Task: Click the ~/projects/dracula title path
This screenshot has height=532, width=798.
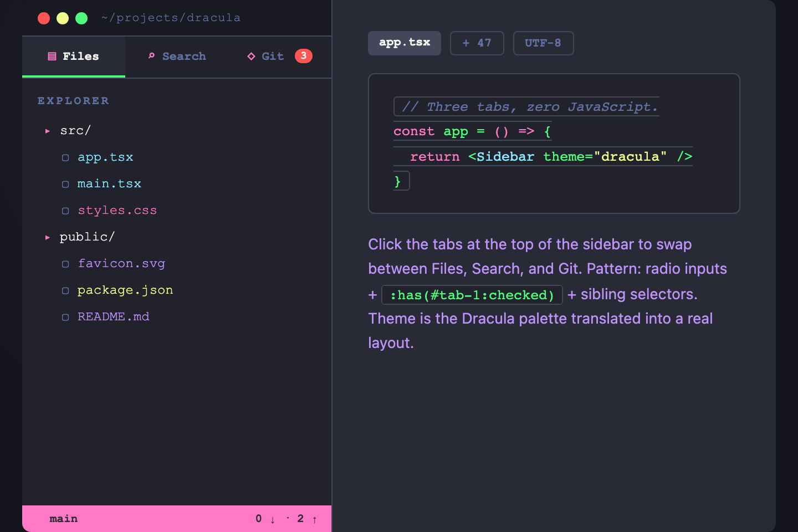Action: [x=171, y=18]
